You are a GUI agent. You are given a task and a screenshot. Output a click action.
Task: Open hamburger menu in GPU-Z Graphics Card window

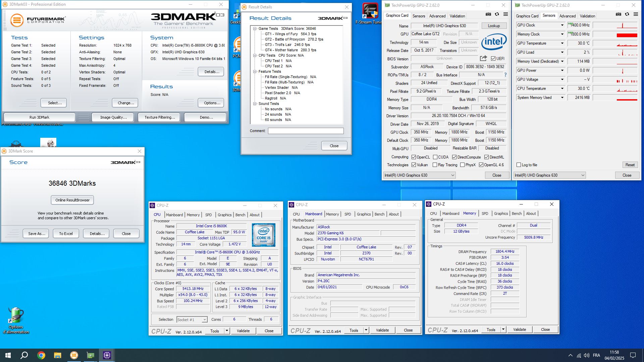505,14
